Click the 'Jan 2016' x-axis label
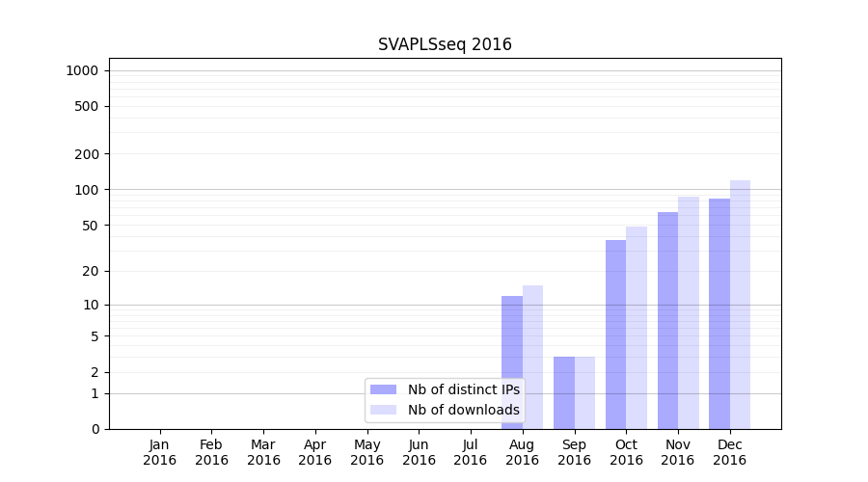The width and height of the screenshot is (868, 482). 160,452
